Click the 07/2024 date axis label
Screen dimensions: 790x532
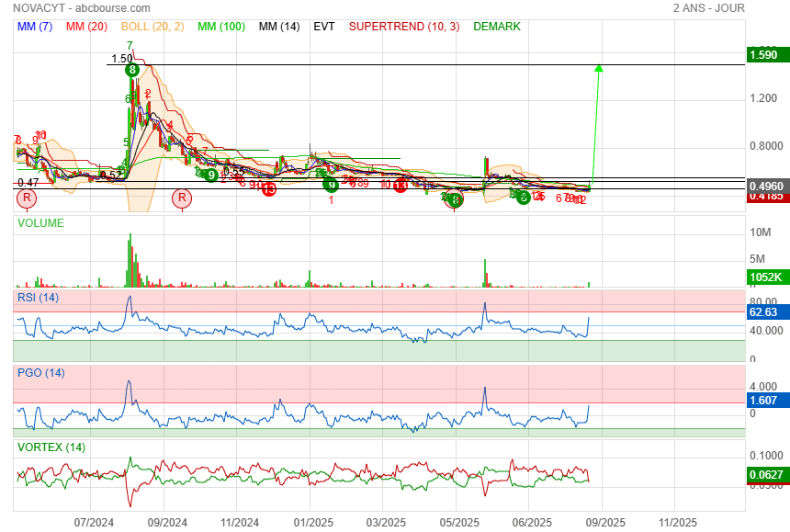pyautogui.click(x=95, y=523)
